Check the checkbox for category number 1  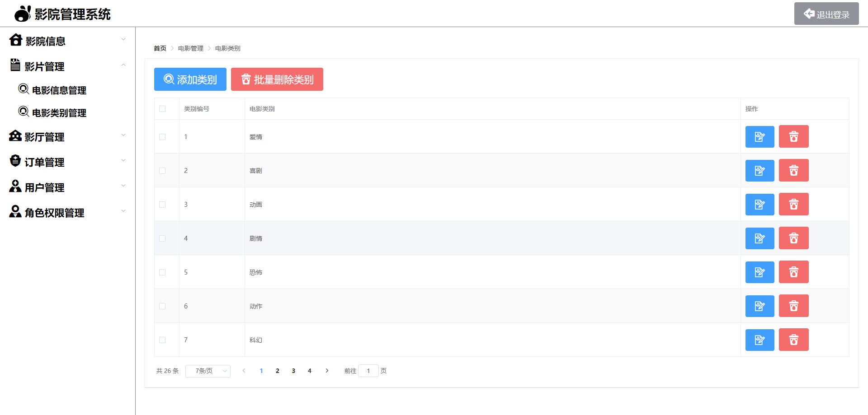coord(162,137)
